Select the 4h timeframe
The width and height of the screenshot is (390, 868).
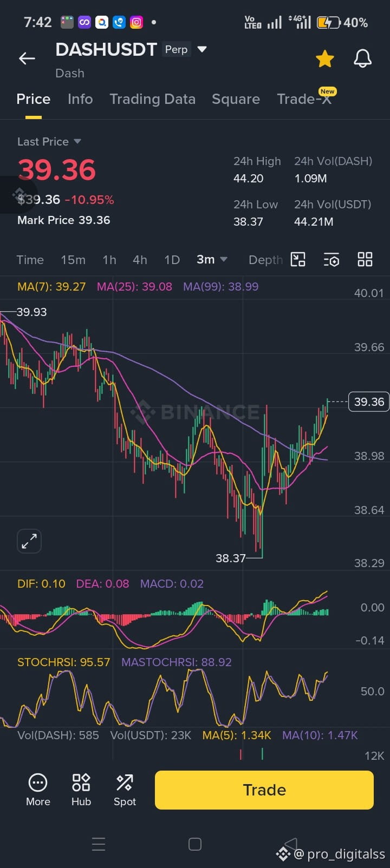[x=140, y=260]
